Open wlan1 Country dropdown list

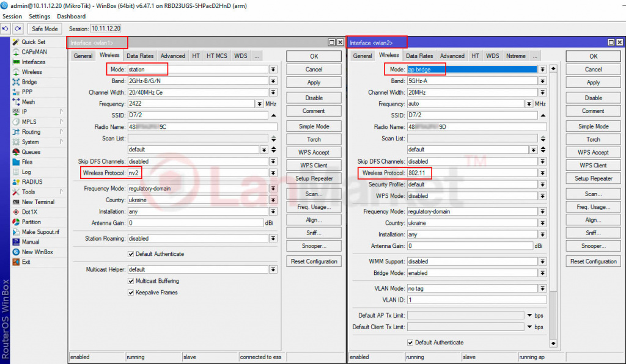273,200
